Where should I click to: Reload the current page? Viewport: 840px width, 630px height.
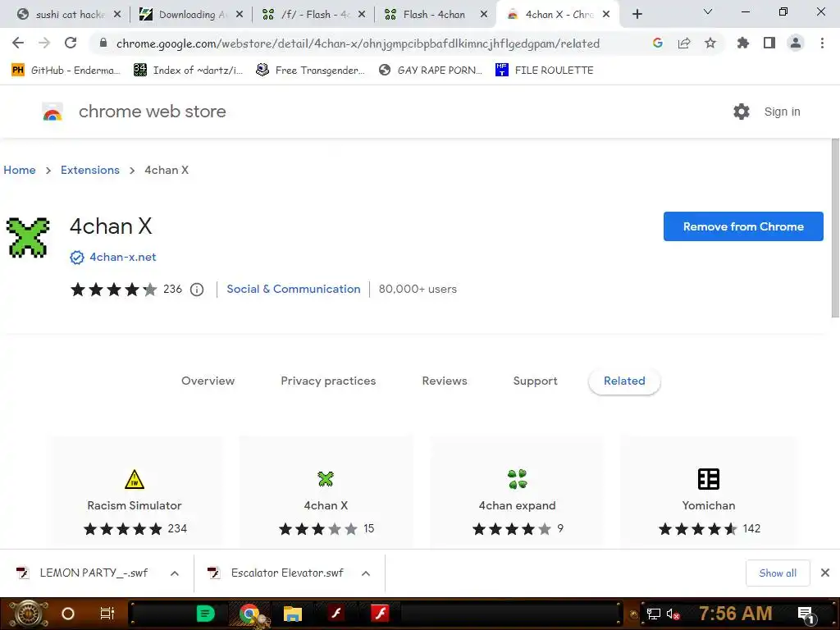(x=71, y=43)
